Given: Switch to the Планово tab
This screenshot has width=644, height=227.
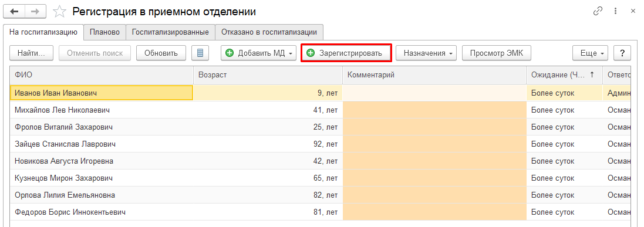Looking at the screenshot, I should 104,32.
